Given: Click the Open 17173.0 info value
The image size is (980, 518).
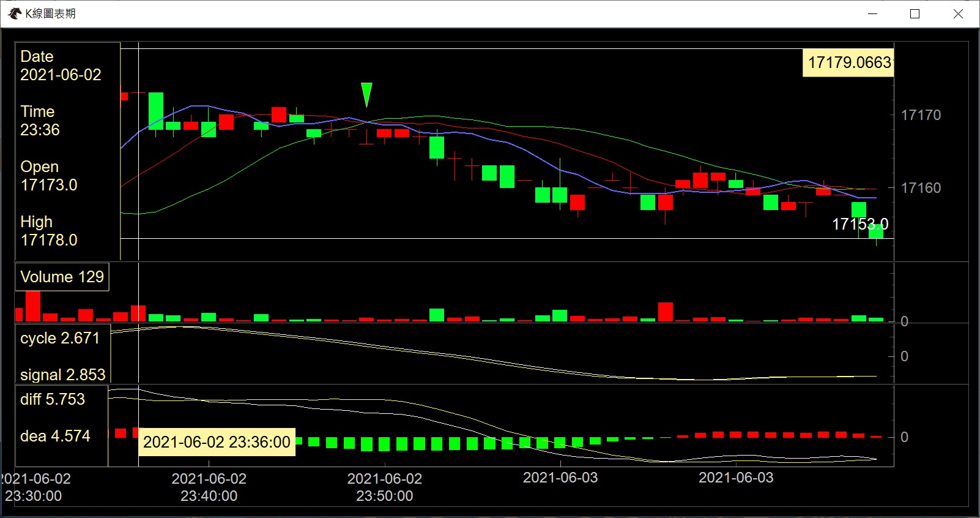Looking at the screenshot, I should coord(49,176).
